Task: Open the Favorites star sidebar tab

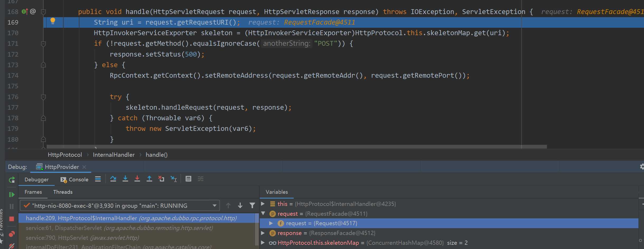Action: tap(1, 225)
